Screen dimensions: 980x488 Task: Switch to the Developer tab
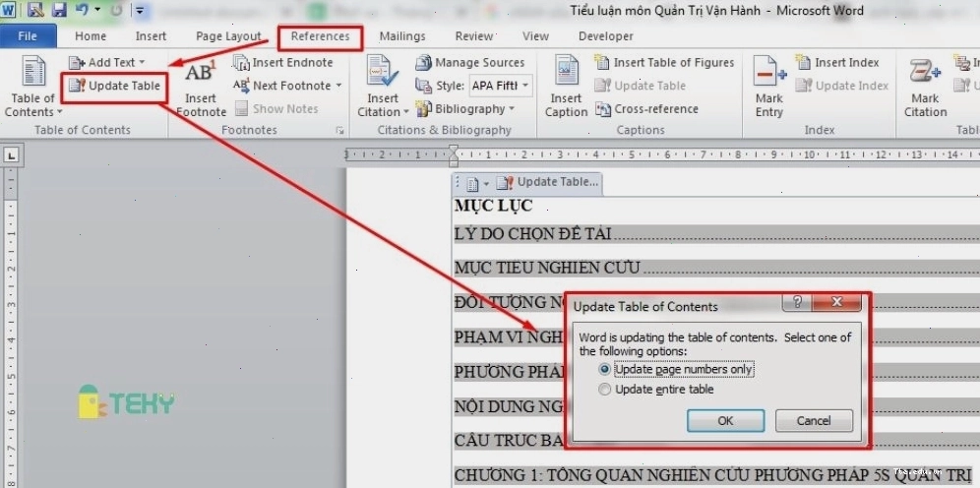[x=606, y=36]
